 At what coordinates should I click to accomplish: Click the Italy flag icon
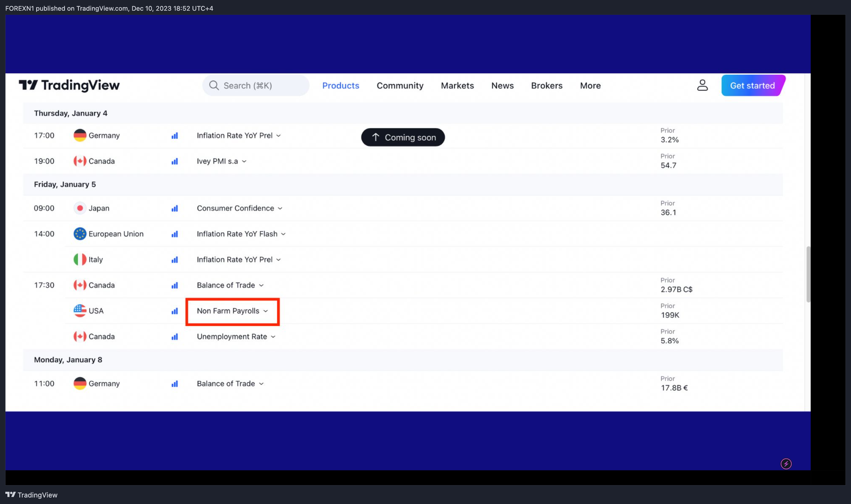80,260
